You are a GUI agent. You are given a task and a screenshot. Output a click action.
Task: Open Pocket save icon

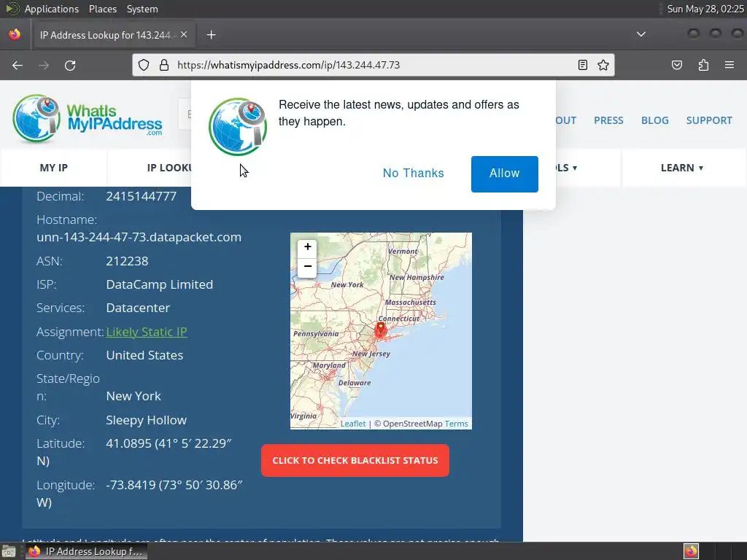(x=676, y=65)
